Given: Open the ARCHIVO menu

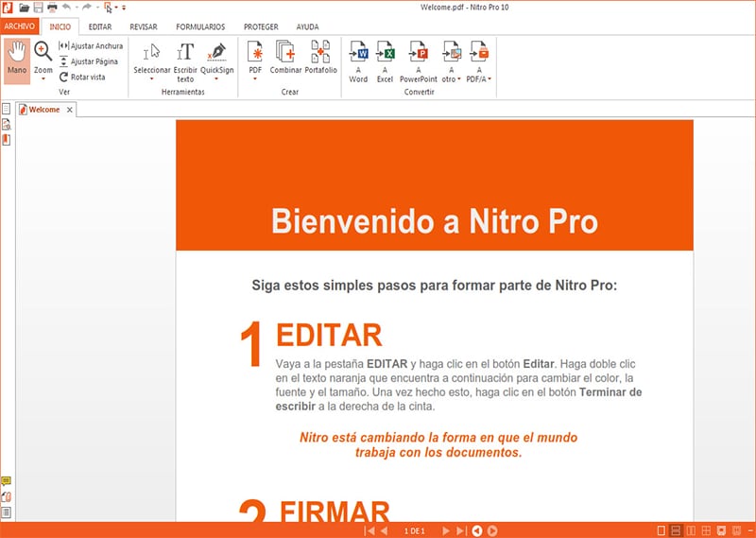Looking at the screenshot, I should click(21, 26).
